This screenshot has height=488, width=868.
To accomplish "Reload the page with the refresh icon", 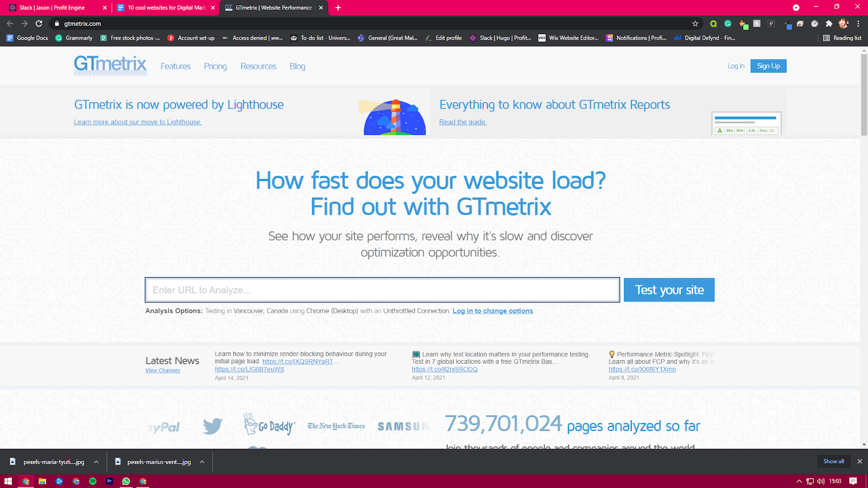I will click(x=39, y=23).
